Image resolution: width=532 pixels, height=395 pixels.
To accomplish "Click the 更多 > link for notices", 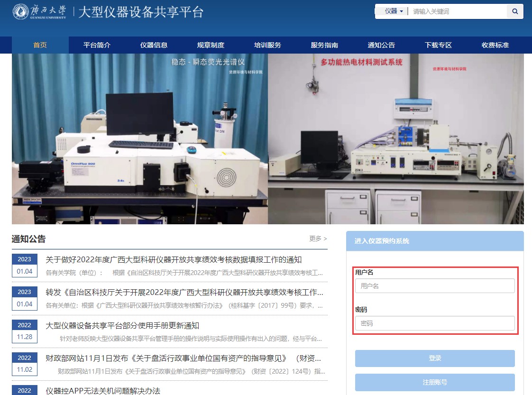I will pyautogui.click(x=318, y=239).
